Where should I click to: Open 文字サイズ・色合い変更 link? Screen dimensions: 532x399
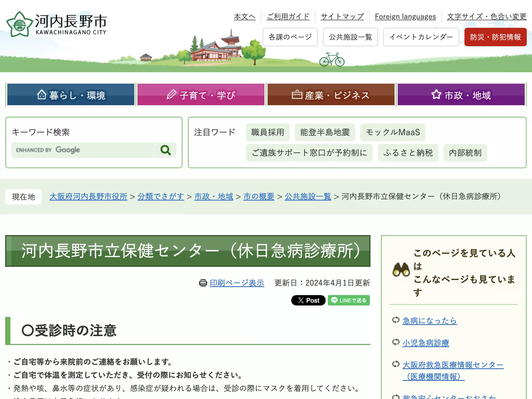pos(487,17)
